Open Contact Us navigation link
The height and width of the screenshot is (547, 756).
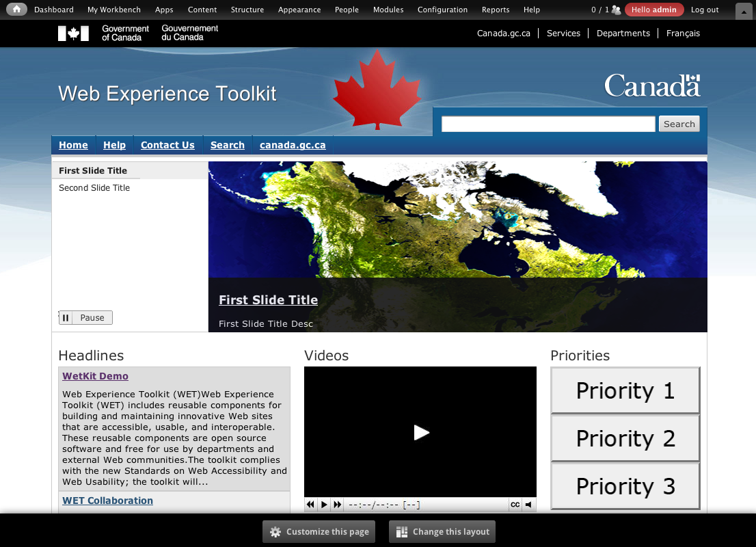tap(167, 145)
